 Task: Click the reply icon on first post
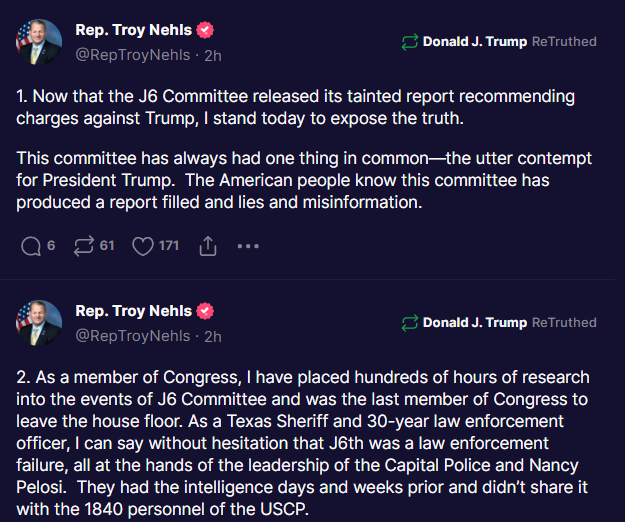30,245
